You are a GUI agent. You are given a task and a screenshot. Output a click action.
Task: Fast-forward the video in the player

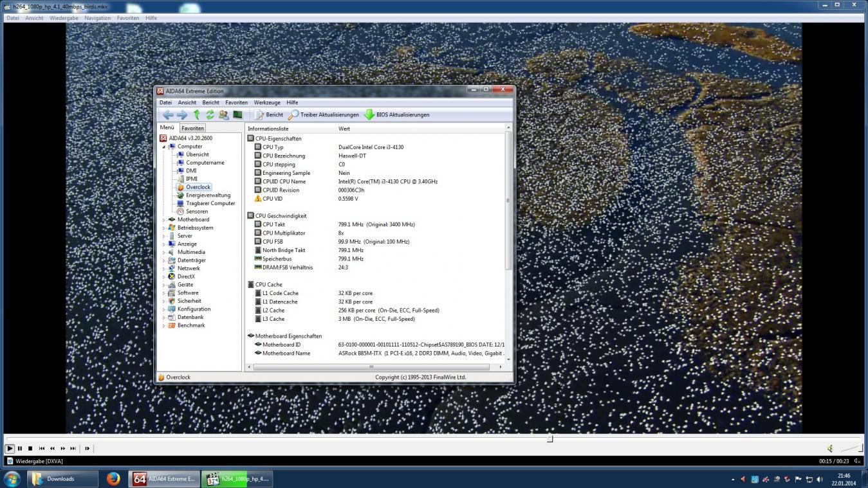pos(62,448)
